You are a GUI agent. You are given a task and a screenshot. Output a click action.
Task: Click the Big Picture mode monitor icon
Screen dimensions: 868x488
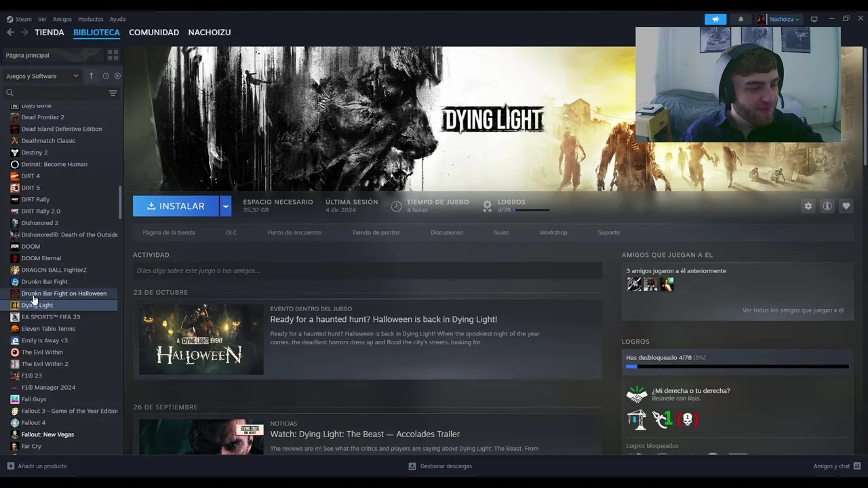pyautogui.click(x=814, y=19)
